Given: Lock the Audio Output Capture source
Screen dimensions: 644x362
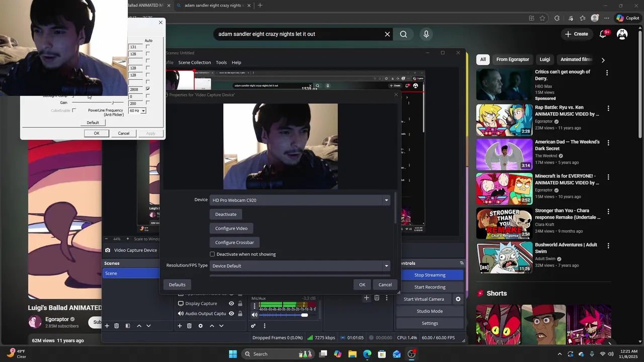Looking at the screenshot, I should (x=240, y=314).
